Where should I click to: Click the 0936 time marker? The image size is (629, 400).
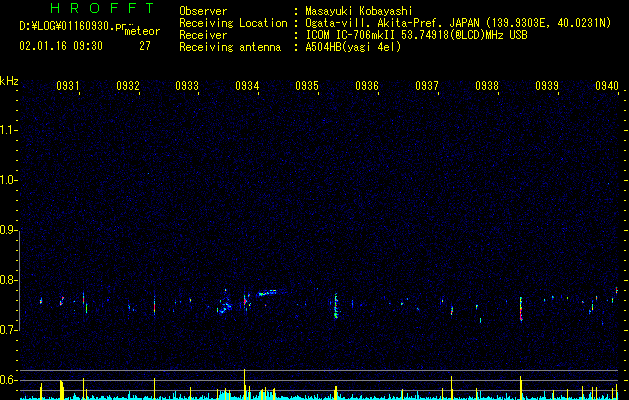(367, 86)
